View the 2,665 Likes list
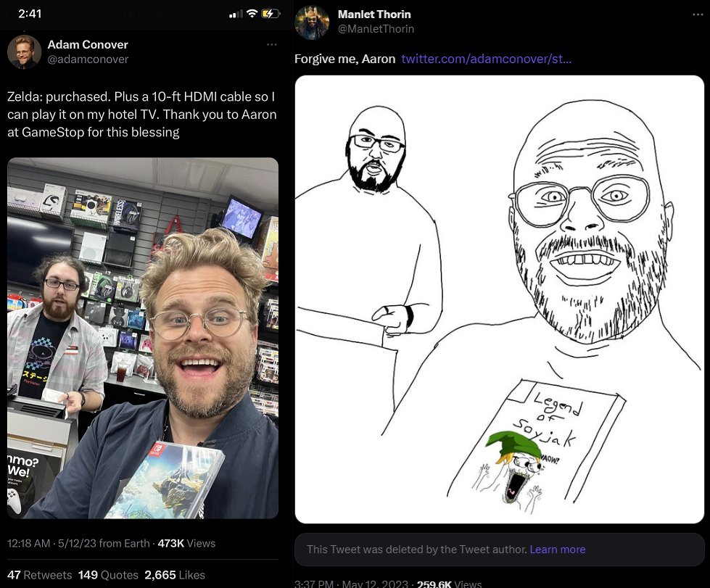 tap(175, 575)
